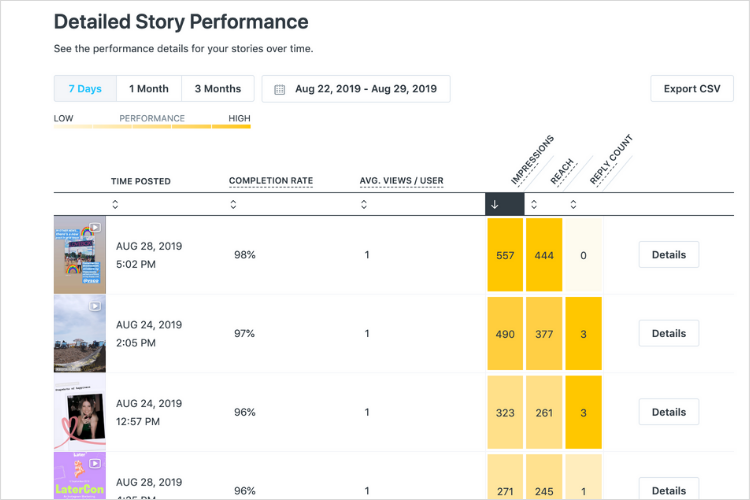Click the Detailed Story Performance heading
The height and width of the screenshot is (500, 750).
(x=181, y=22)
